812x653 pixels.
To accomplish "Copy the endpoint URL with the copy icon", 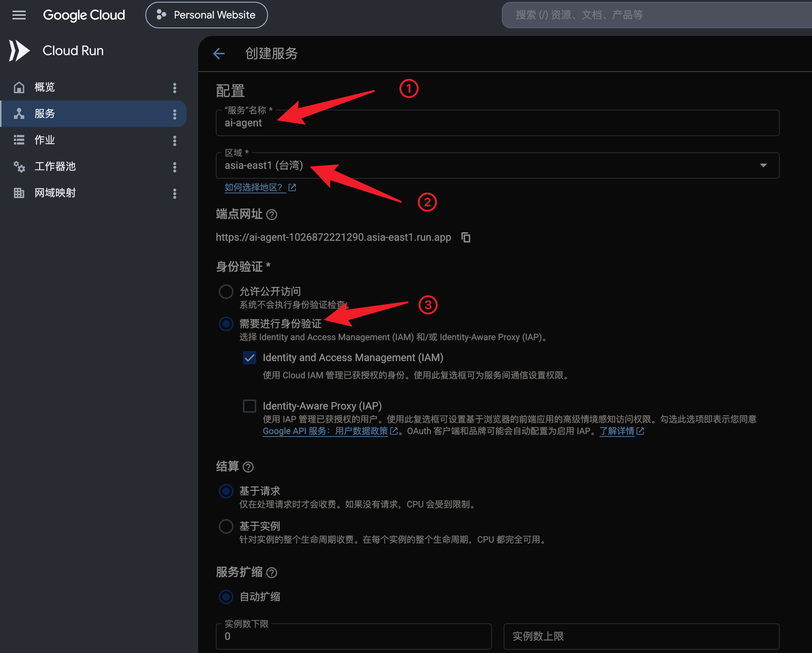I will 466,237.
